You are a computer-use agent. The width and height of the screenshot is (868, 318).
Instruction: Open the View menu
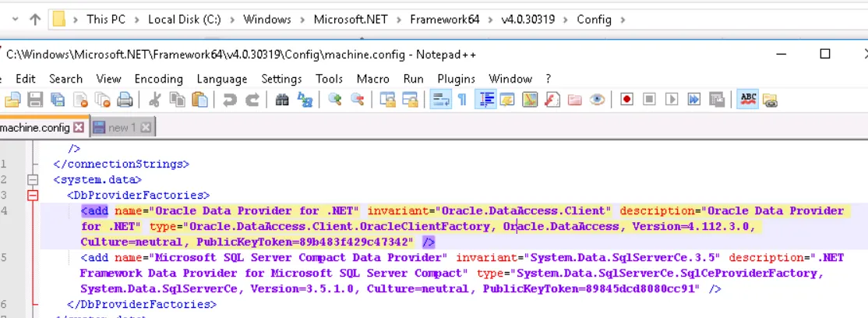pyautogui.click(x=108, y=79)
